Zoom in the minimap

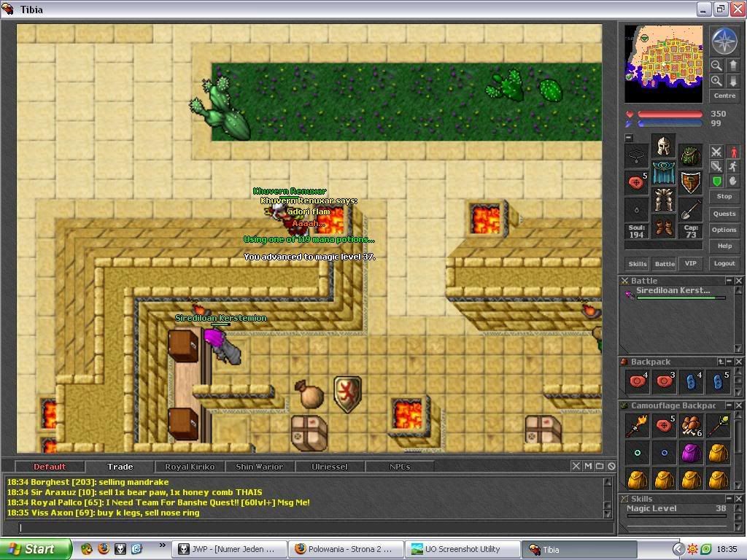[x=716, y=81]
